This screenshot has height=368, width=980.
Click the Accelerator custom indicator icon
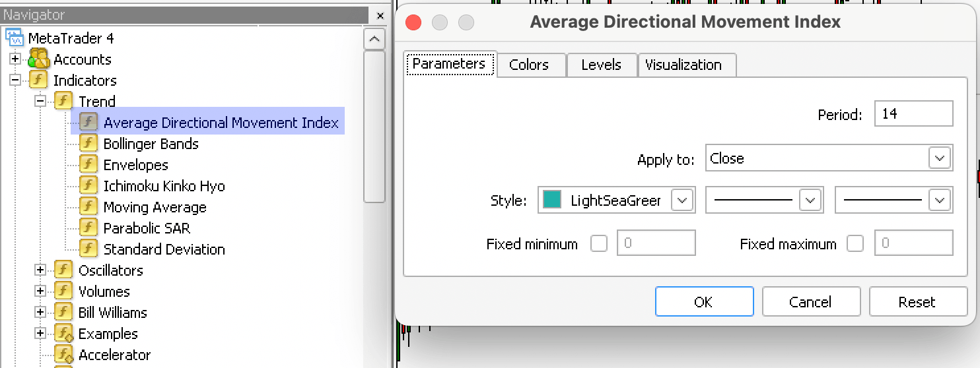click(x=64, y=354)
